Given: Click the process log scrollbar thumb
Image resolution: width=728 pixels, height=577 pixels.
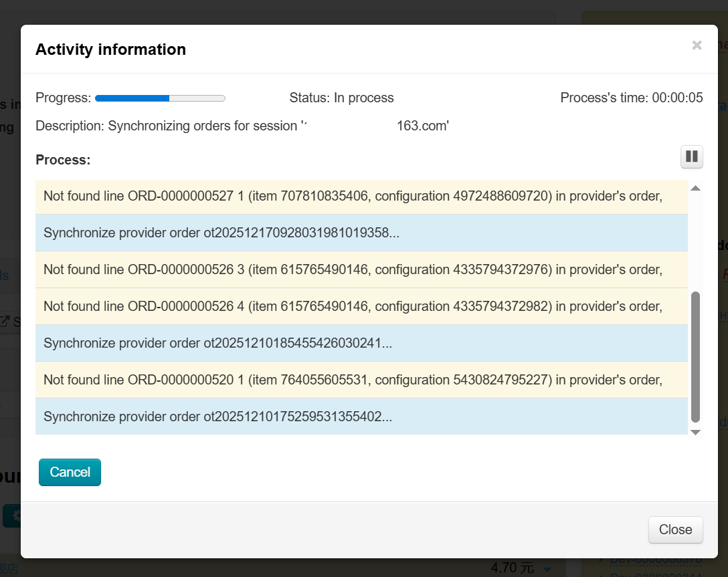Looking at the screenshot, I should 695,356.
